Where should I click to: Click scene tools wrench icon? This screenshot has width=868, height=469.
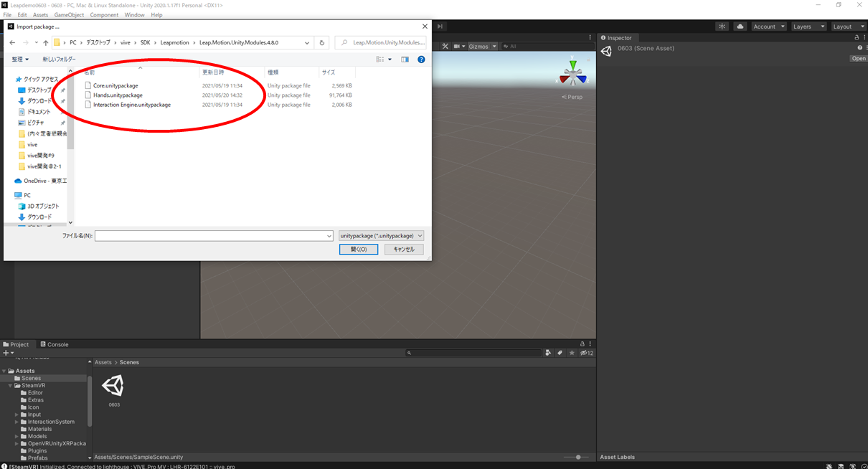pos(445,47)
